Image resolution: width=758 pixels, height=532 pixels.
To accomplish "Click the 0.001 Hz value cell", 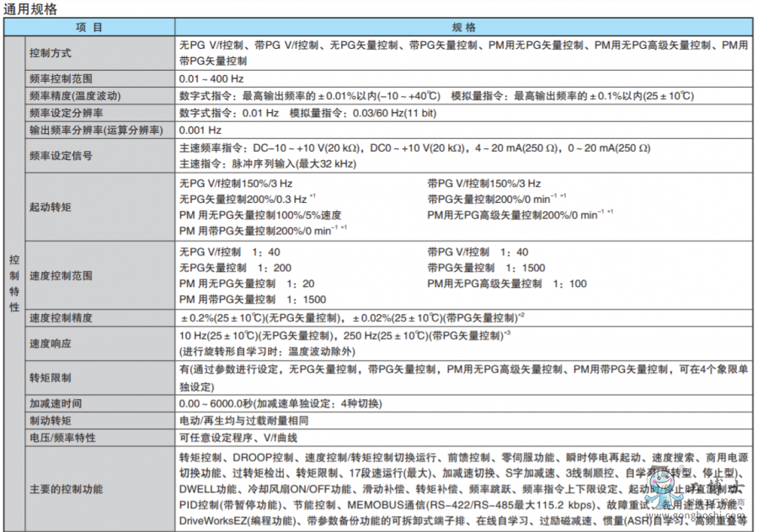I will click(200, 130).
